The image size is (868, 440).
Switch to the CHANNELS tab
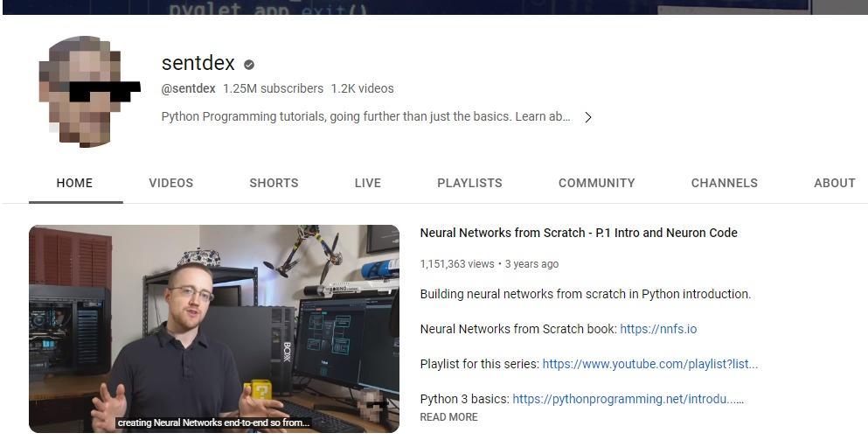click(724, 183)
